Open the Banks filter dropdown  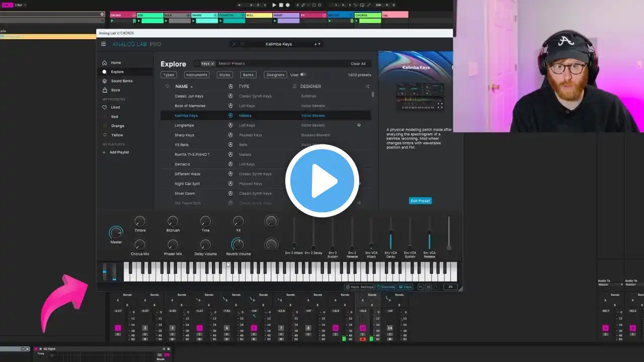click(x=248, y=75)
